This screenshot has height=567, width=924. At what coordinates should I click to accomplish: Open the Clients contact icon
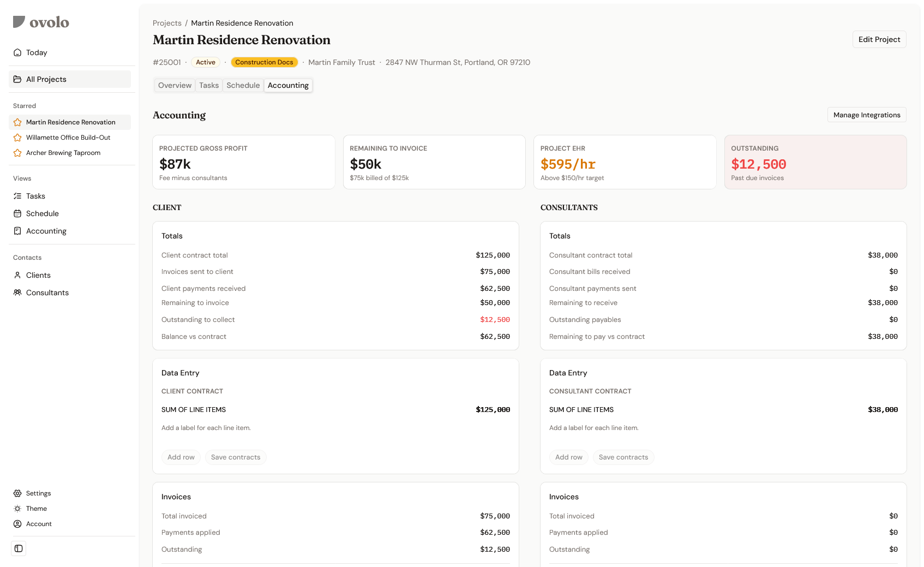click(x=17, y=275)
